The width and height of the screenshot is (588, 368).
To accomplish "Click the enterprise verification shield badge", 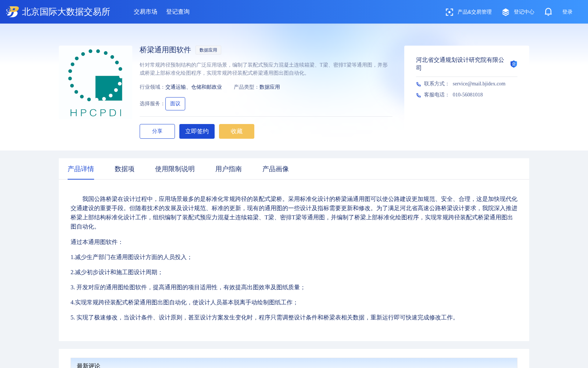I will [x=514, y=64].
